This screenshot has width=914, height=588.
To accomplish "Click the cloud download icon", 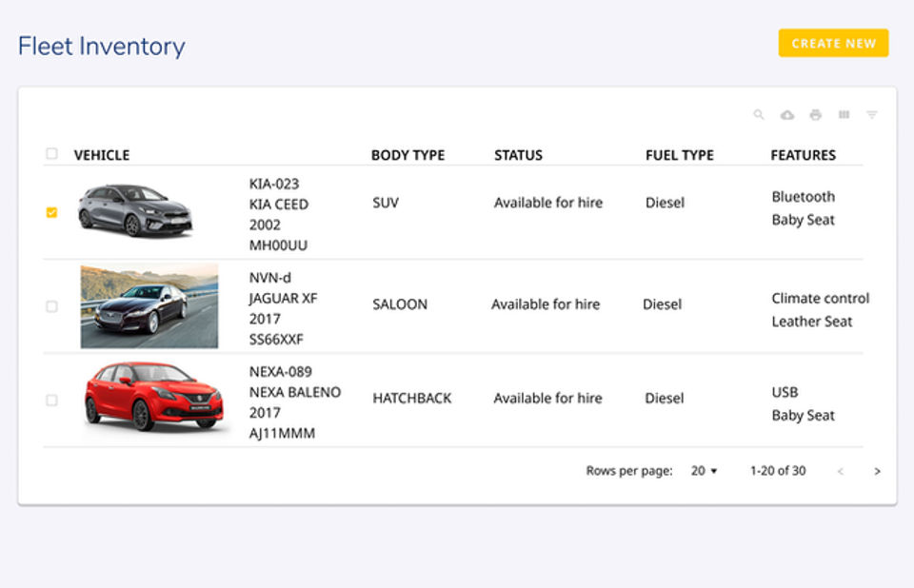I will pyautogui.click(x=787, y=115).
